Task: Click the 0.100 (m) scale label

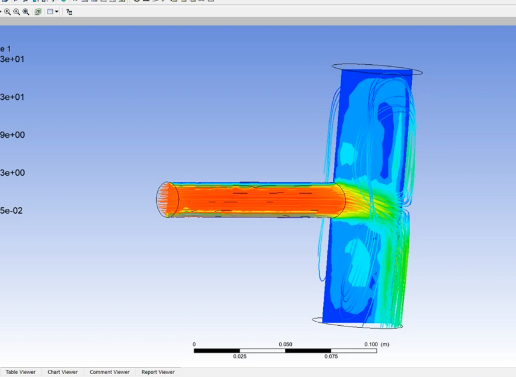Action: (377, 344)
